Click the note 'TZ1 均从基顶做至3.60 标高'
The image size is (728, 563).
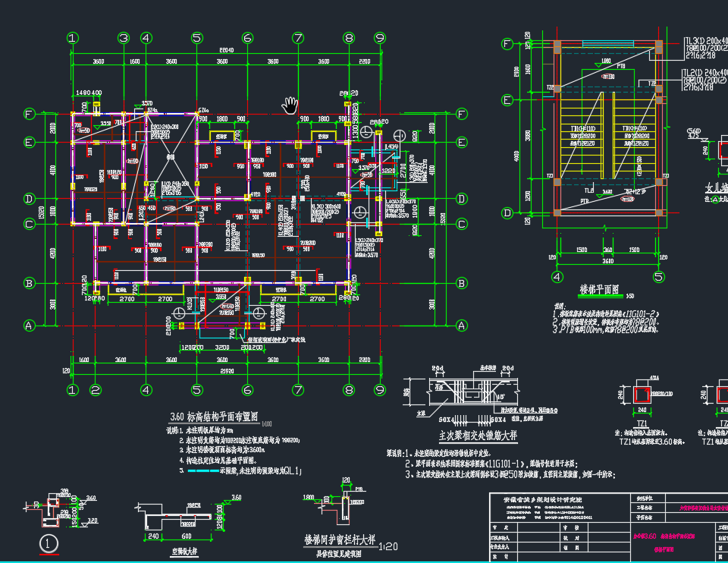tap(652, 442)
